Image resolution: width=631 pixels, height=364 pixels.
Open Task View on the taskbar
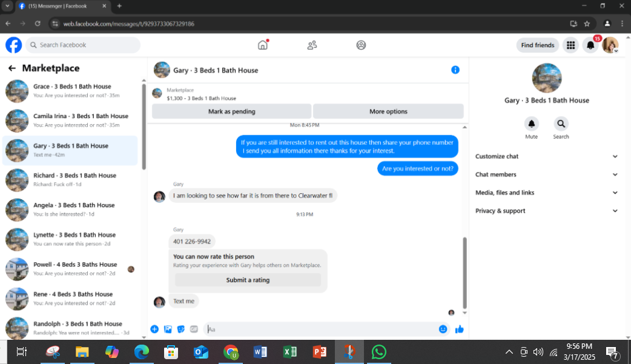[x=22, y=352]
